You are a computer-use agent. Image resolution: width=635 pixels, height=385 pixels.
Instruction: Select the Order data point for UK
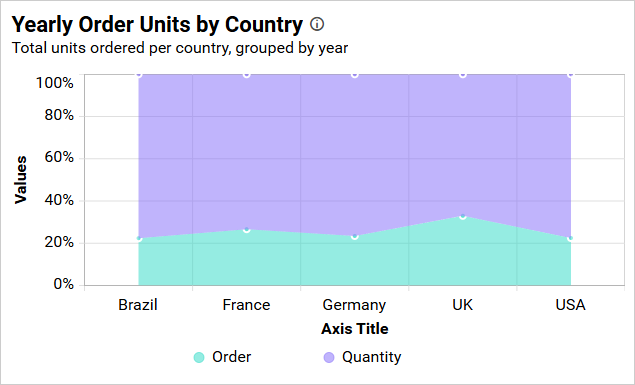462,217
